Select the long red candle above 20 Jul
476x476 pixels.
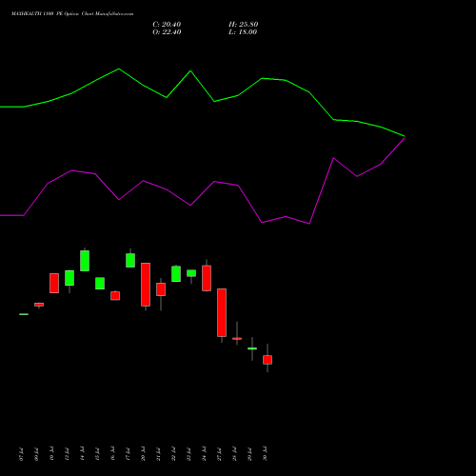click(146, 285)
